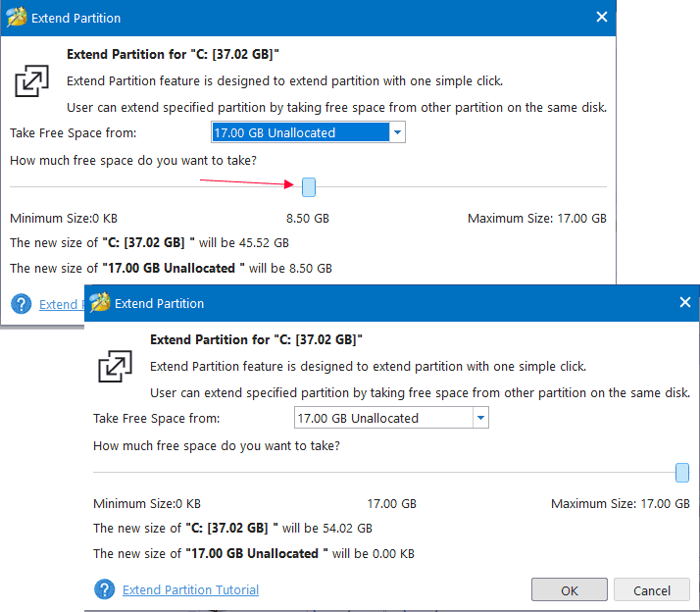Screen dimensions: 700x612
Task: Cancel the front Extend Partition dialog
Action: click(652, 589)
